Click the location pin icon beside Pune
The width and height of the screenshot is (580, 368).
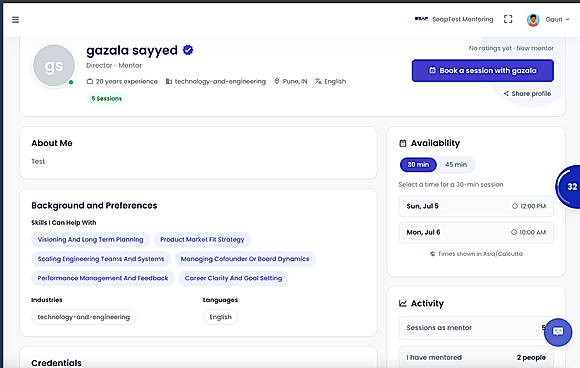[277, 81]
